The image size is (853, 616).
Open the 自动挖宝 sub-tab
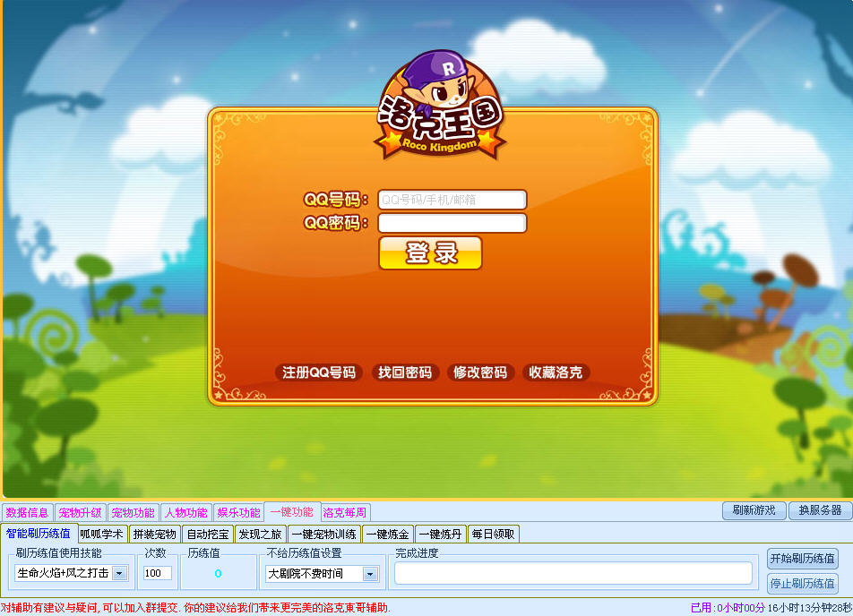[x=207, y=535]
